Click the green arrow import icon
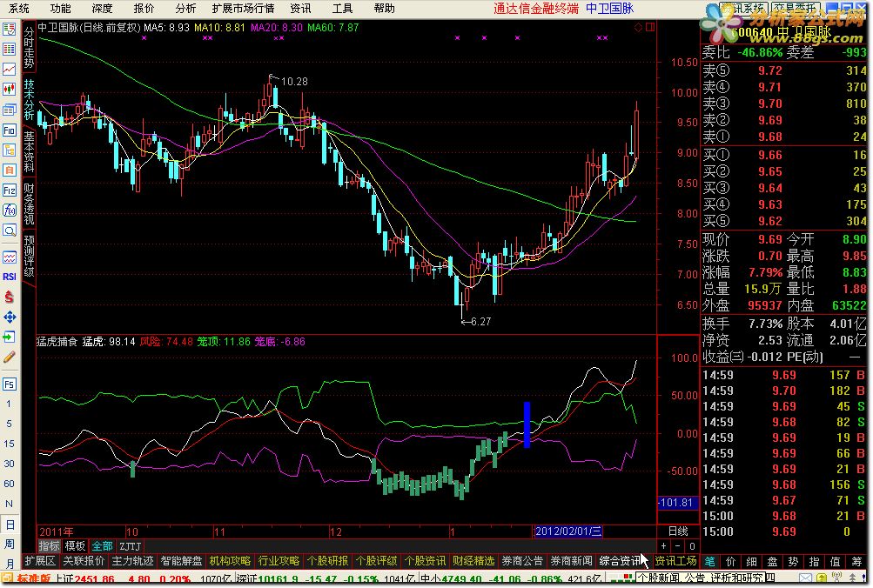 (10, 337)
